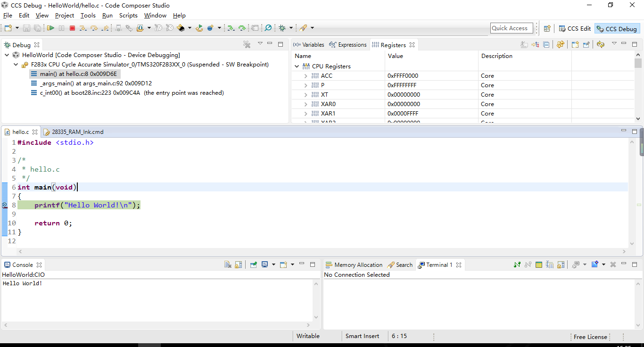Open the Project menu
The width and height of the screenshot is (644, 347).
click(x=65, y=15)
